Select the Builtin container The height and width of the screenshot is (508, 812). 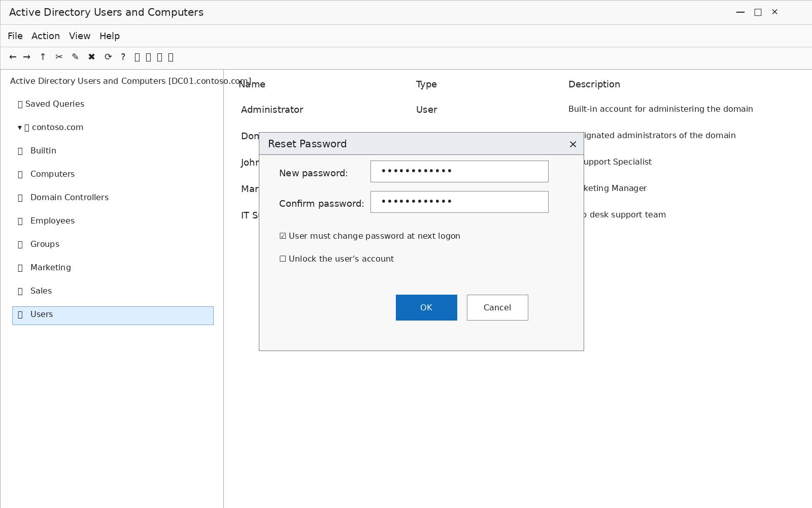point(43,150)
